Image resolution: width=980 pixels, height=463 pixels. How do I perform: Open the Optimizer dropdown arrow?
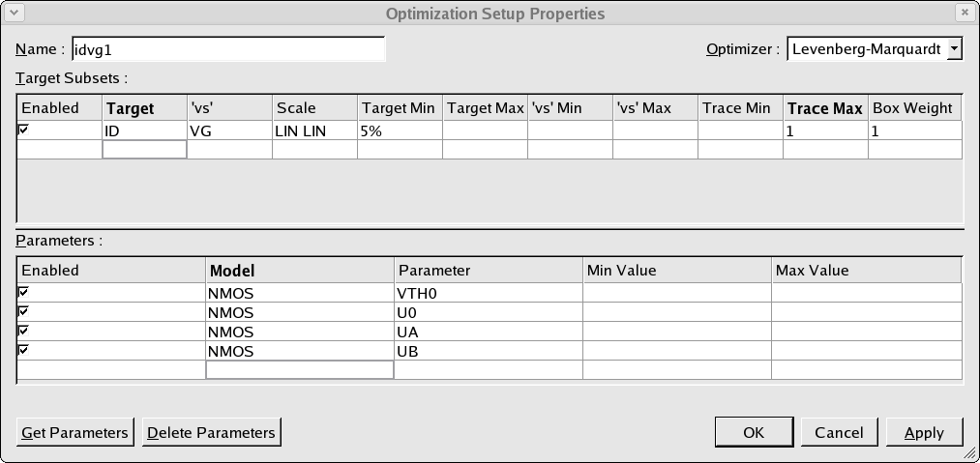[x=955, y=48]
